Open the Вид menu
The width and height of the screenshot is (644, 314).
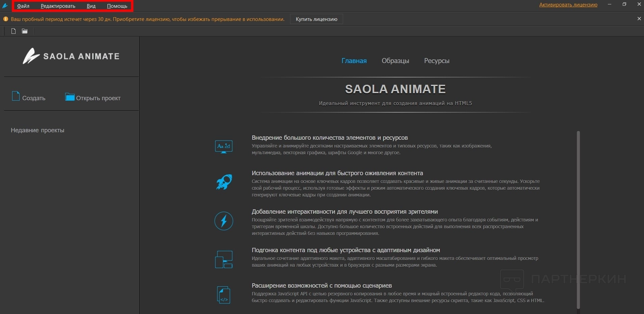tap(91, 6)
